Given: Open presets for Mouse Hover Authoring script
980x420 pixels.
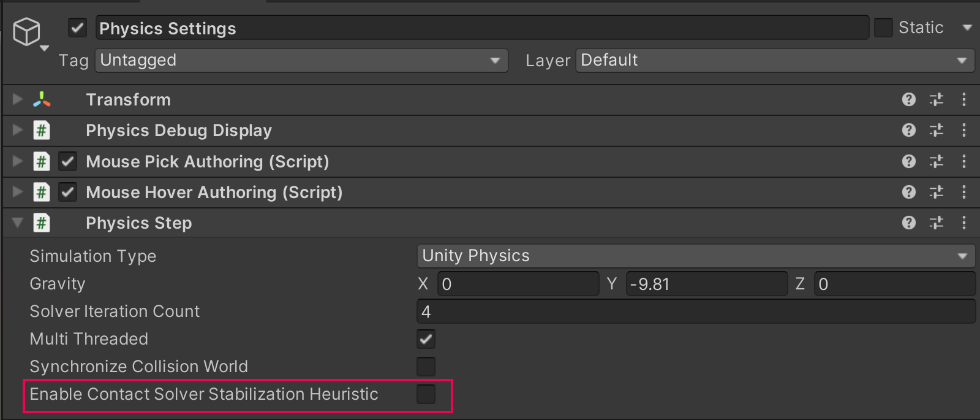Looking at the screenshot, I should [937, 192].
